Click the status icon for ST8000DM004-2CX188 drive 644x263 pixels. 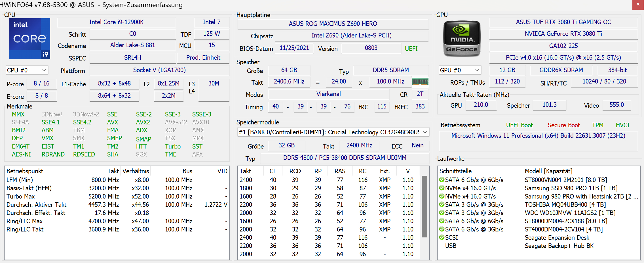click(x=442, y=221)
